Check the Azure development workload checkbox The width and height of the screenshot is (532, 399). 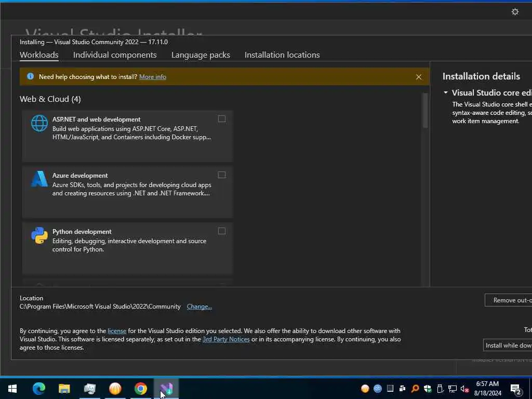(x=221, y=175)
